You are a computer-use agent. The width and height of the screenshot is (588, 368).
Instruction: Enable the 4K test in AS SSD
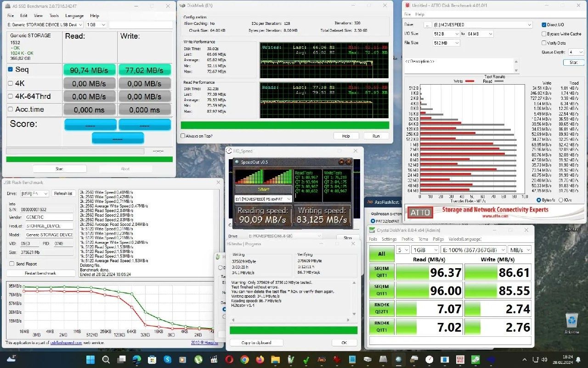click(x=11, y=83)
